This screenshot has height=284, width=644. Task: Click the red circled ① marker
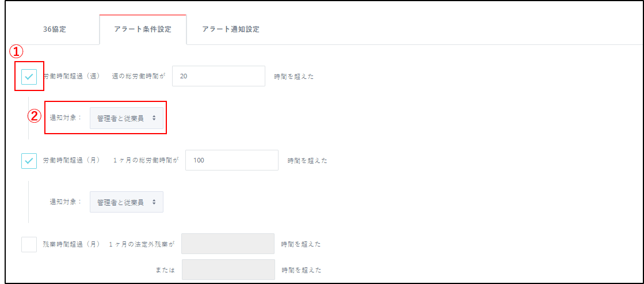click(17, 52)
